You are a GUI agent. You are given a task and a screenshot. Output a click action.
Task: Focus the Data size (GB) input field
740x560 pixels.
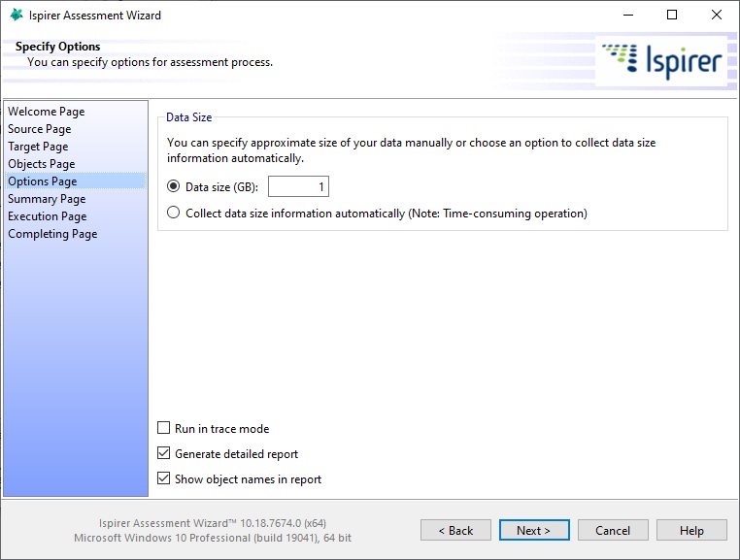[298, 186]
